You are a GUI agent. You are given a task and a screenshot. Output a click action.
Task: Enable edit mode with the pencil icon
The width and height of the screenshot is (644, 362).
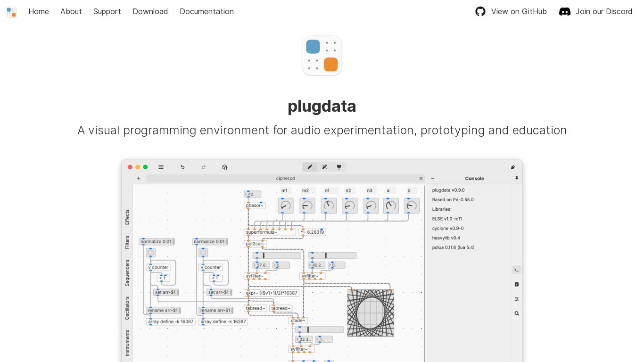pos(310,167)
